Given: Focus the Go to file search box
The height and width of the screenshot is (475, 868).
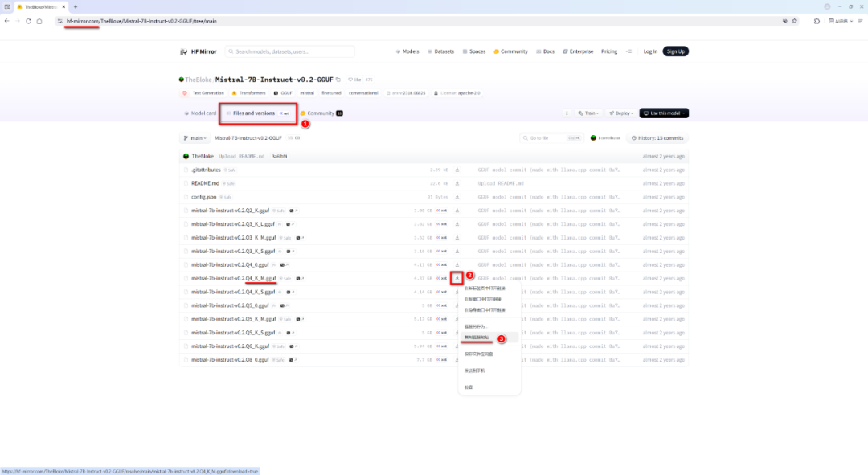Looking at the screenshot, I should [551, 138].
